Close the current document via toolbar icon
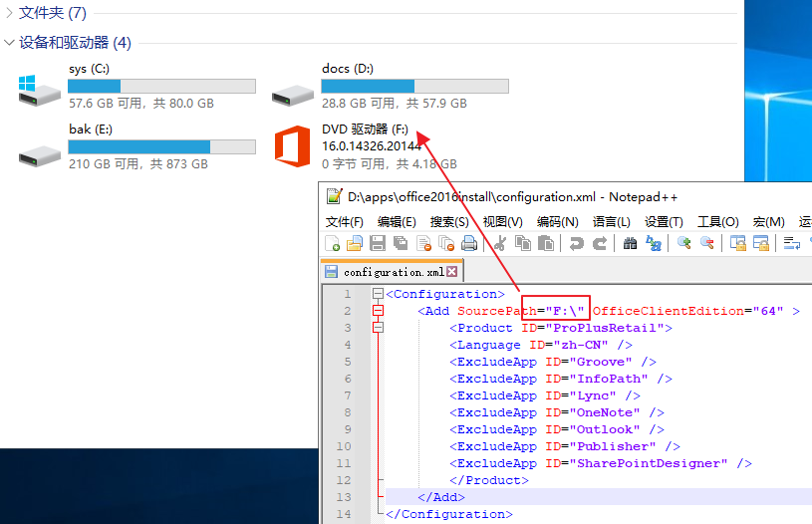Image resolution: width=812 pixels, height=524 pixels. [x=423, y=243]
